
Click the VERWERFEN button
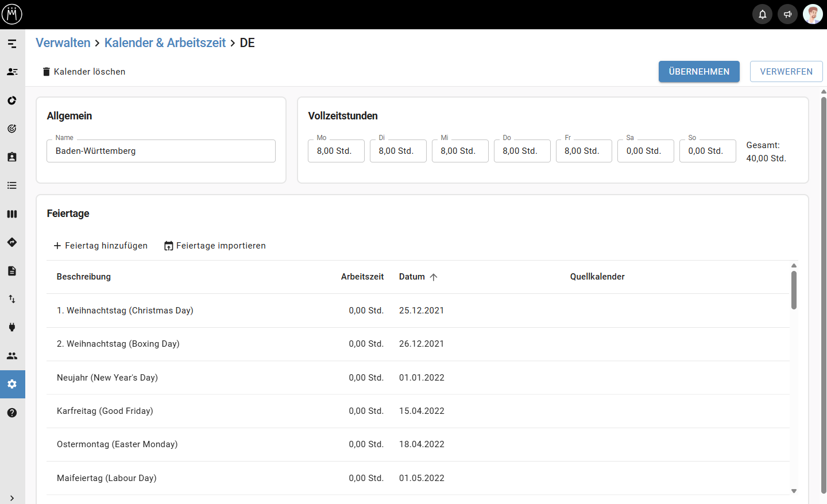pyautogui.click(x=786, y=72)
